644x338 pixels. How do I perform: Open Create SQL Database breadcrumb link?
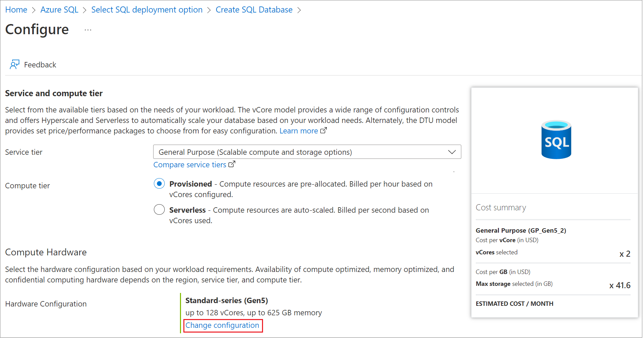click(x=254, y=9)
